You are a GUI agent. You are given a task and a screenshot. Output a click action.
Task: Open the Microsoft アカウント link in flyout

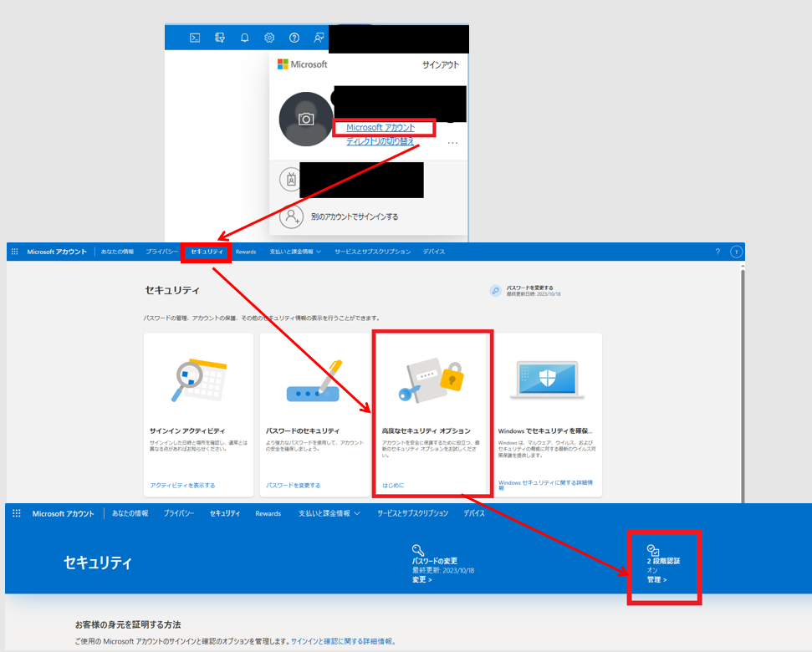[x=380, y=127]
